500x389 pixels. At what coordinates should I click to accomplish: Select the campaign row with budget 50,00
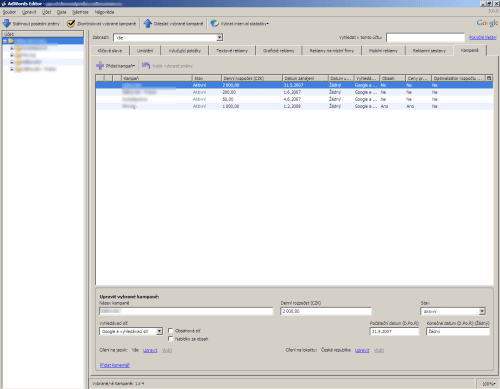coord(294,99)
